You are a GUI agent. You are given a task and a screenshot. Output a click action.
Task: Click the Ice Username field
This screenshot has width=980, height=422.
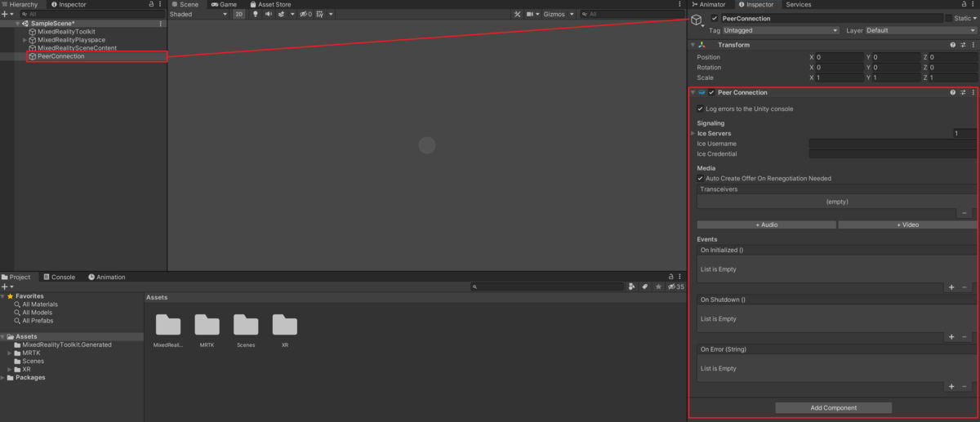tap(893, 144)
